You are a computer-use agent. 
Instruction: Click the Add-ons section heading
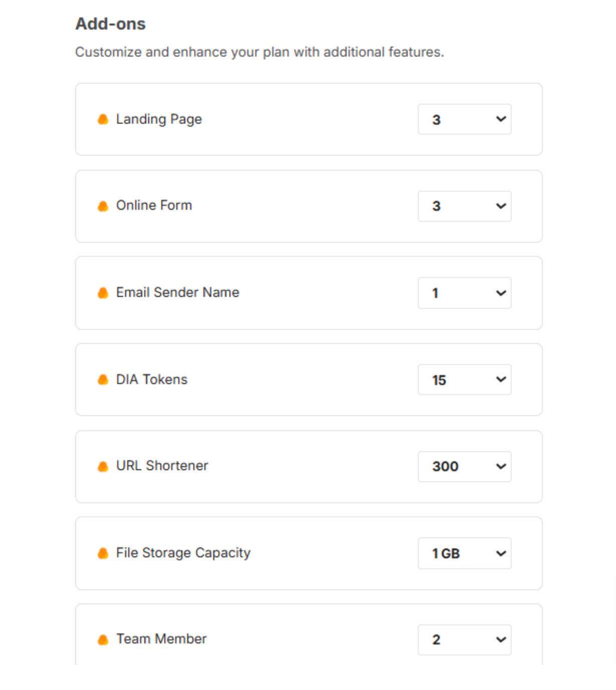[x=110, y=24]
